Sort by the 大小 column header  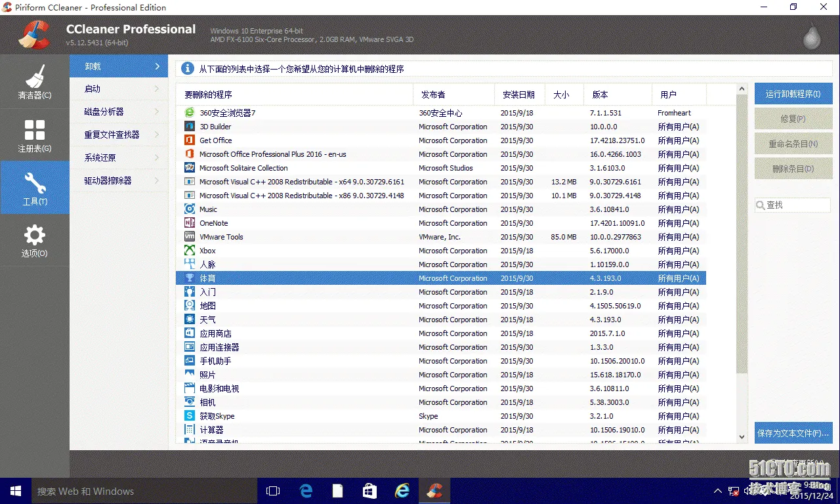[566, 94]
